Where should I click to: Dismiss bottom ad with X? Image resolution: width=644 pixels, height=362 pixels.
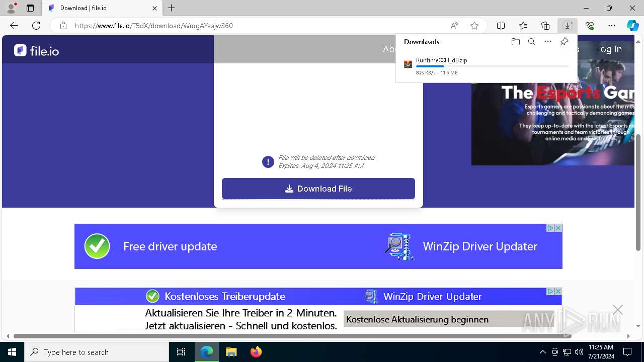coord(618,310)
